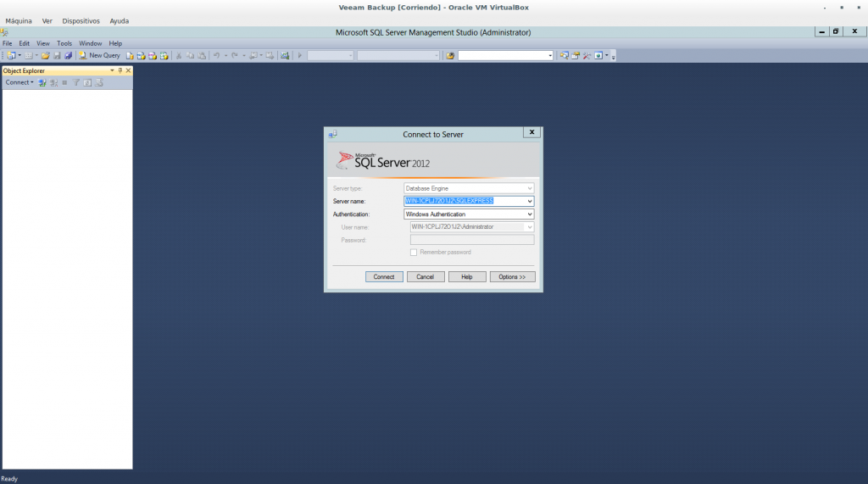
Task: Pin the Object Explorer panel (auto-hide)
Action: [x=120, y=70]
